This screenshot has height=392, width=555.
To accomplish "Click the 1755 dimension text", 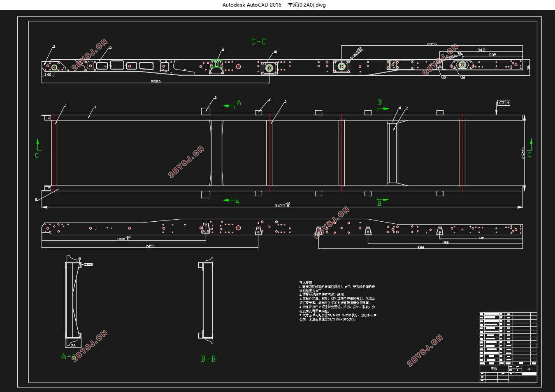I will click(446, 243).
